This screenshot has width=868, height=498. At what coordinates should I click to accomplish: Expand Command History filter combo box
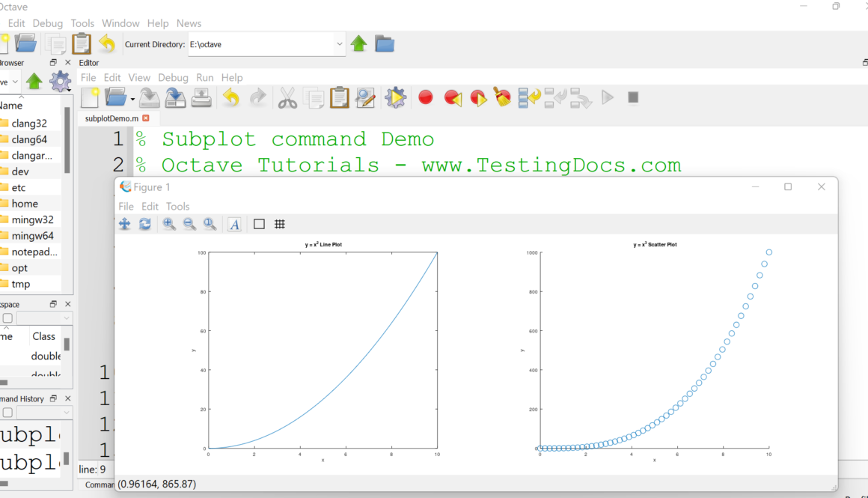click(67, 412)
